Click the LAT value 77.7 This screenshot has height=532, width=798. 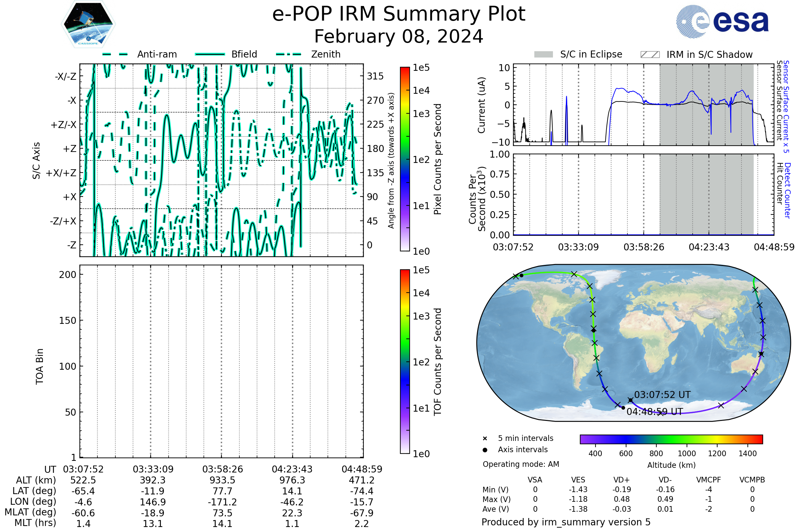(222, 491)
